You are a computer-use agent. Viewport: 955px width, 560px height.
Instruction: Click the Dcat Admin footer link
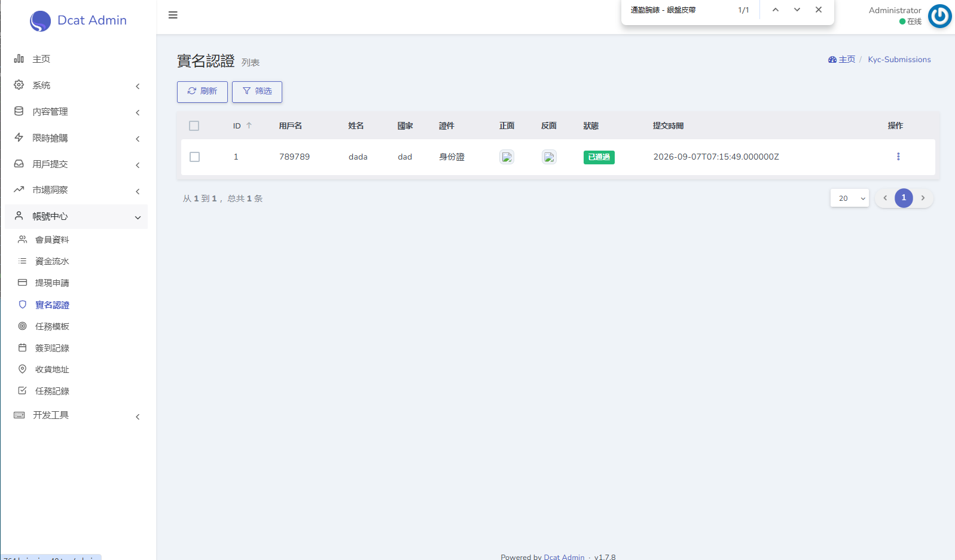click(x=564, y=556)
